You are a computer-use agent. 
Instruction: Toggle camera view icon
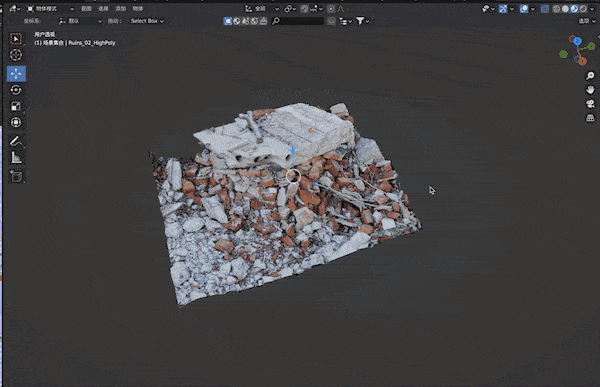tap(590, 104)
